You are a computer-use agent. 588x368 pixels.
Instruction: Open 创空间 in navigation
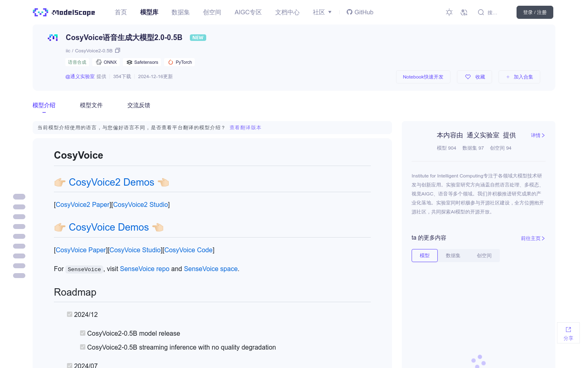212,12
